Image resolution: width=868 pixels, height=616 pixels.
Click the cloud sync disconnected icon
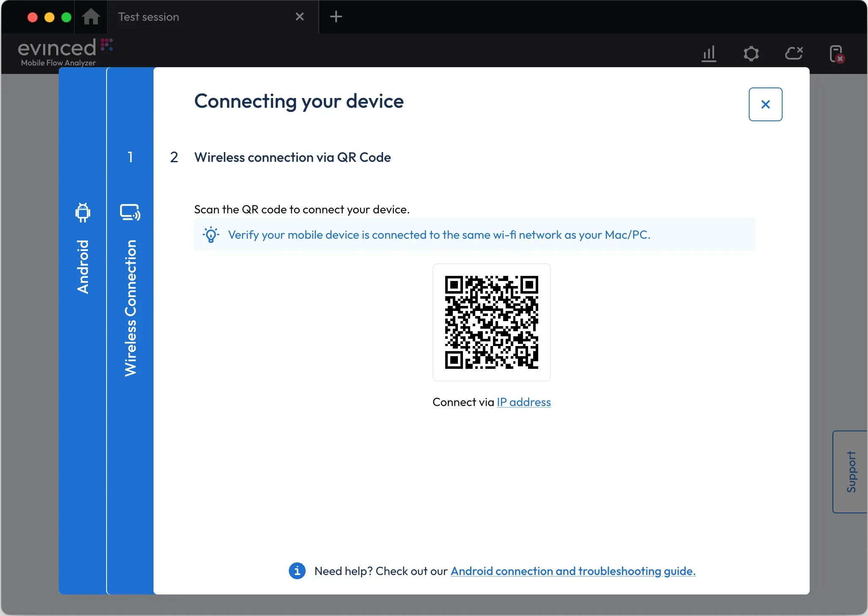794,53
